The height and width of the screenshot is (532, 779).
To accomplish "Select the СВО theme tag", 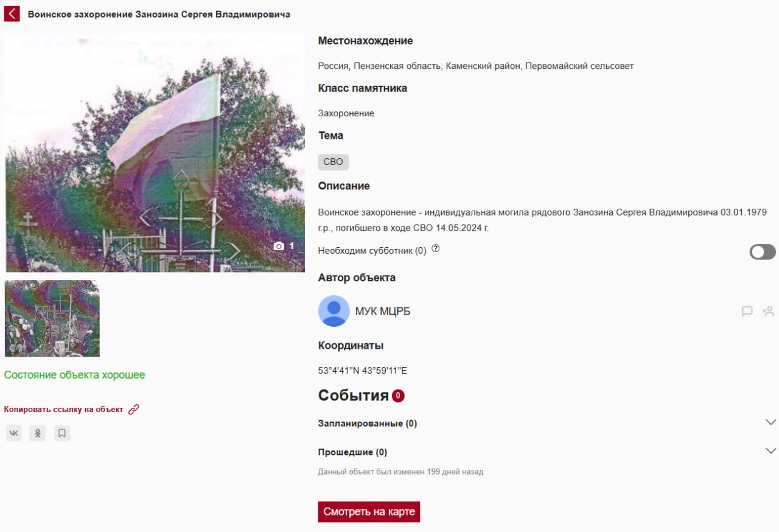I will (x=333, y=162).
